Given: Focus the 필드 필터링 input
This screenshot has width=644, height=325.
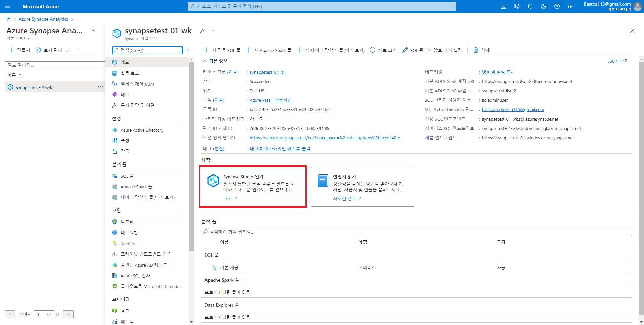Looking at the screenshot, I should (x=55, y=65).
